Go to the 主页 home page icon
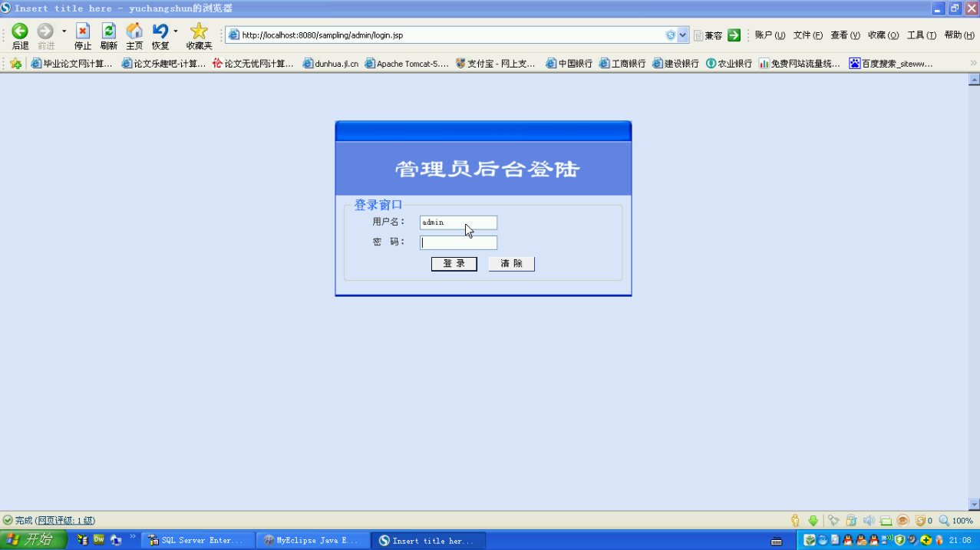Image resolution: width=980 pixels, height=550 pixels. pyautogui.click(x=134, y=31)
